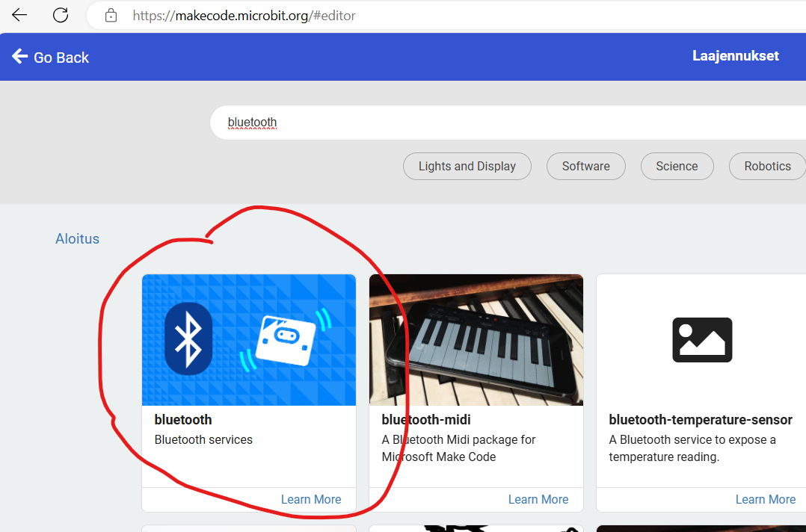The image size is (806, 532).
Task: Reload the page with the refresh icon
Action: [61, 15]
